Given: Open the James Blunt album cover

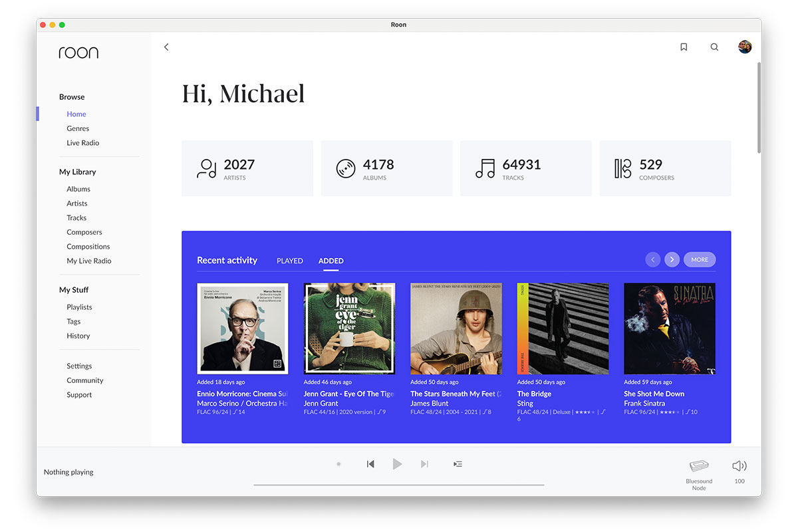Looking at the screenshot, I should (x=456, y=329).
